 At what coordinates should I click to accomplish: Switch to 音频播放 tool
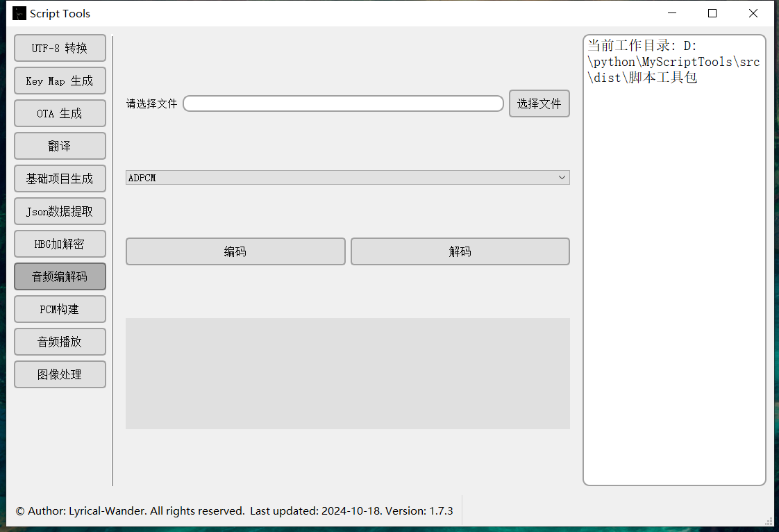[60, 342]
